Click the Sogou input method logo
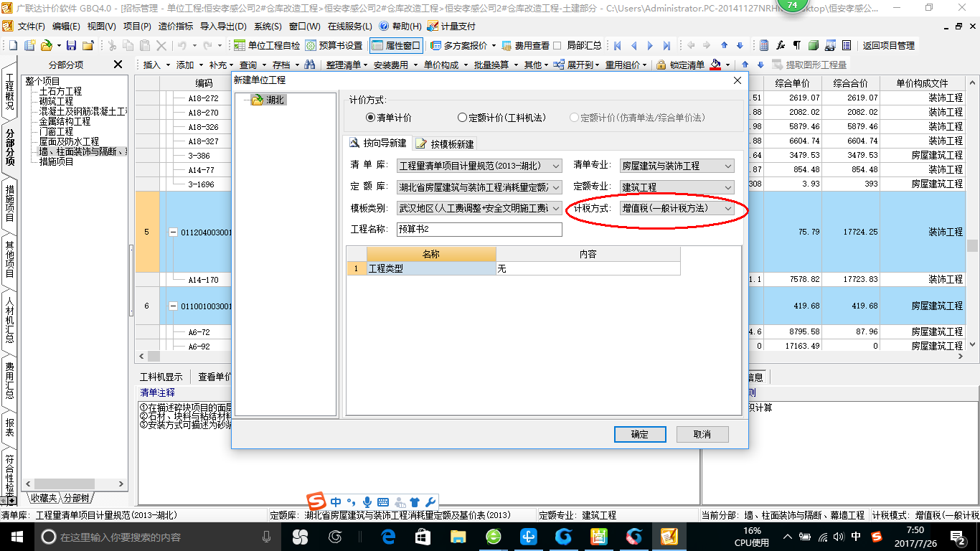The width and height of the screenshot is (980, 551). coord(316,501)
